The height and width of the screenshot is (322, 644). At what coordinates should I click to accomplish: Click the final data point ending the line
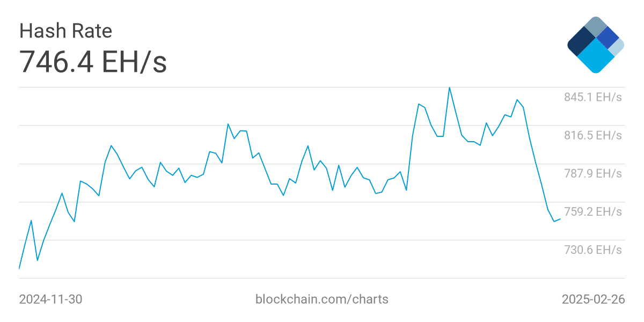(560, 219)
